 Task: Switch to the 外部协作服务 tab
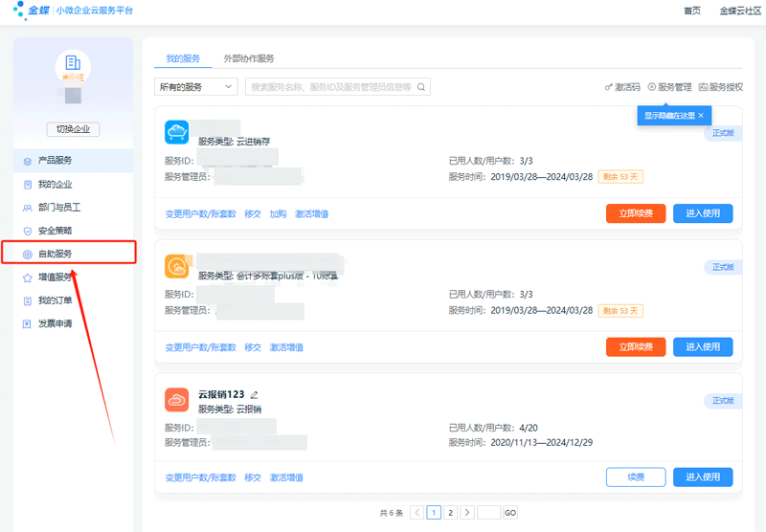coord(249,58)
